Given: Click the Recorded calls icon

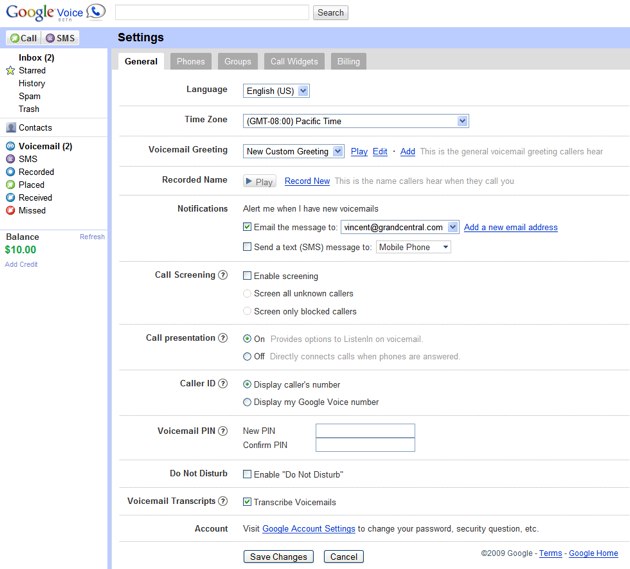Looking at the screenshot, I should coord(11,172).
